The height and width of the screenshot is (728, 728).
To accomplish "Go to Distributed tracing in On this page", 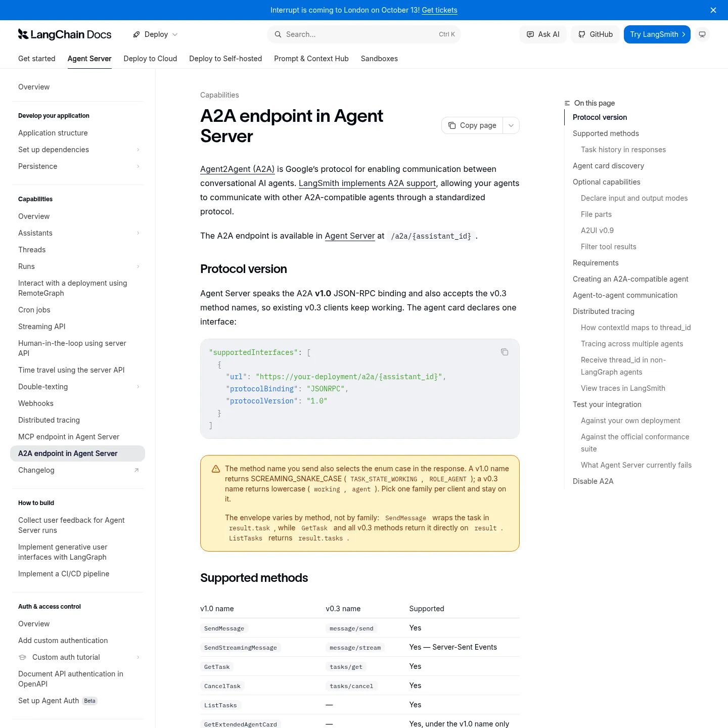I will pos(604,311).
